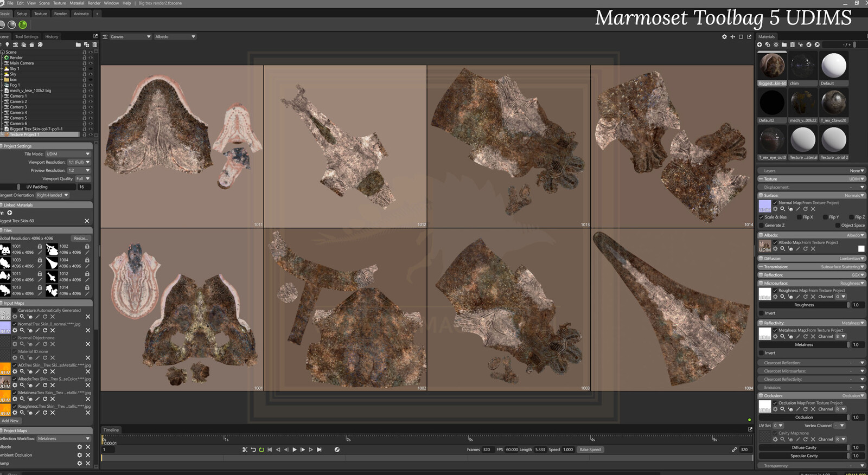Screen dimensions: 868x475
Task: Open Tile Mode UDIM dropdown
Action: pos(68,154)
